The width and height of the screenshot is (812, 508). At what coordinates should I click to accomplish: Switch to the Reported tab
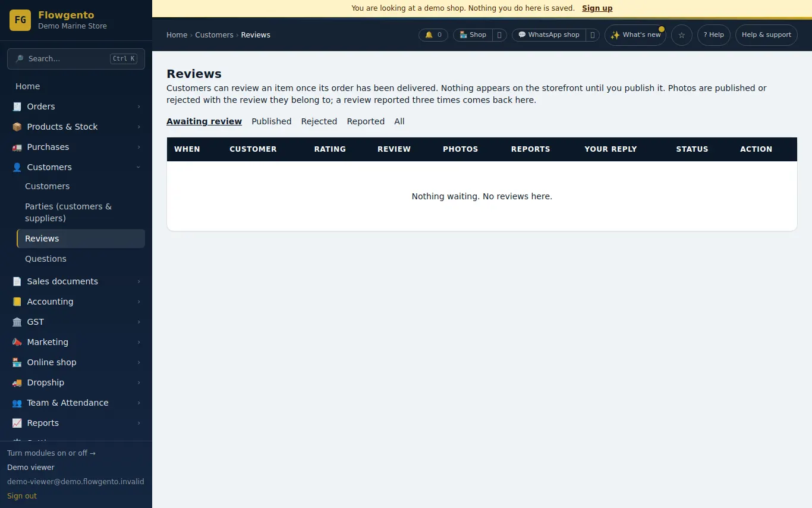366,121
